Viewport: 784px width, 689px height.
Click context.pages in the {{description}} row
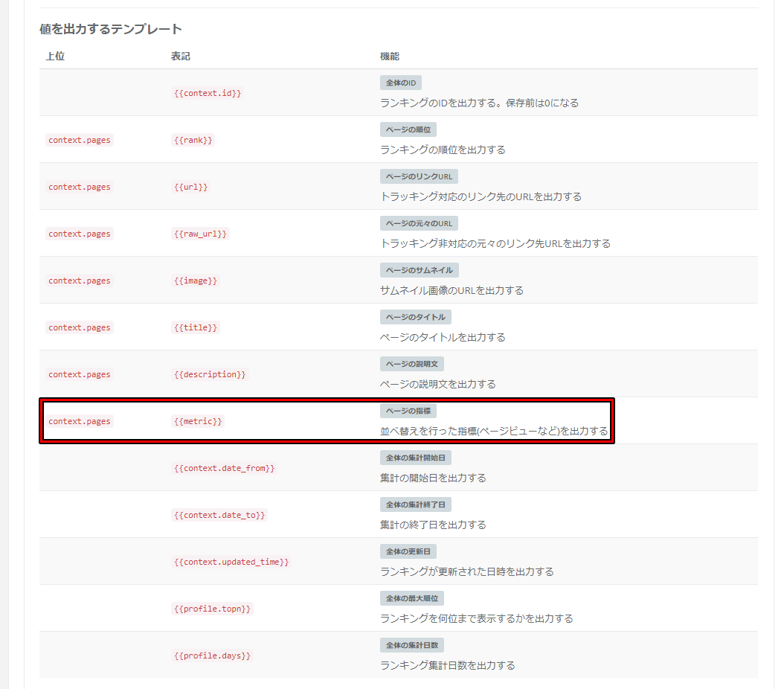[x=80, y=375]
